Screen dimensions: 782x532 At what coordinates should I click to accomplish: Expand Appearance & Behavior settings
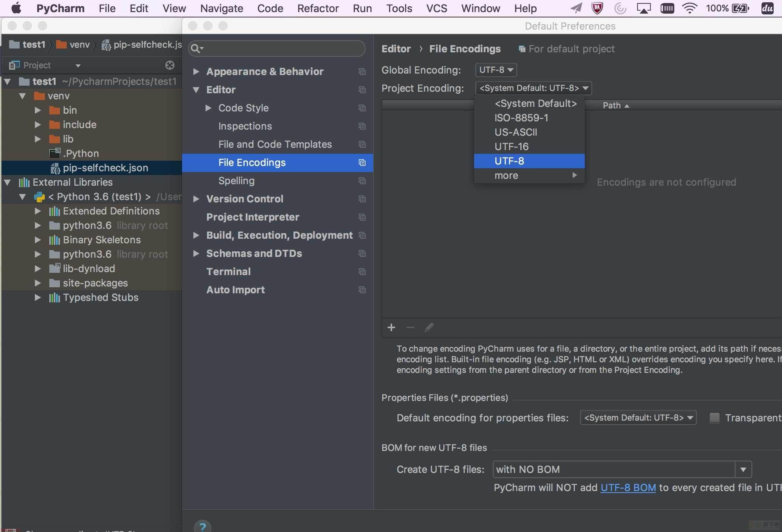(196, 72)
